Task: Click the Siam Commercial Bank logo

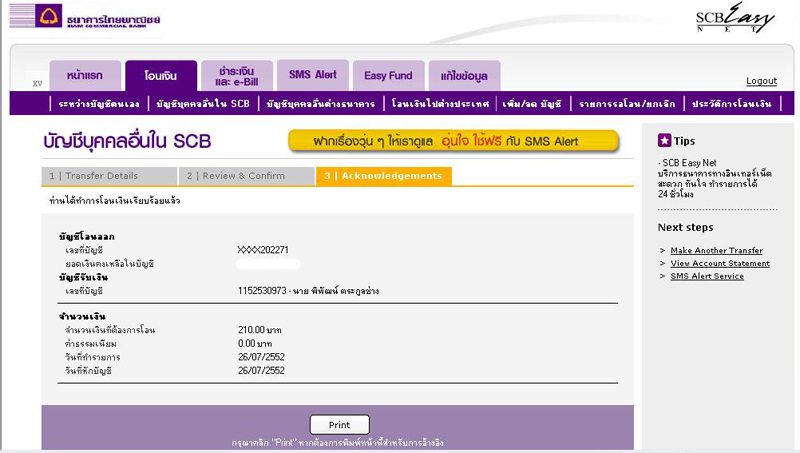Action: pyautogui.click(x=85, y=16)
